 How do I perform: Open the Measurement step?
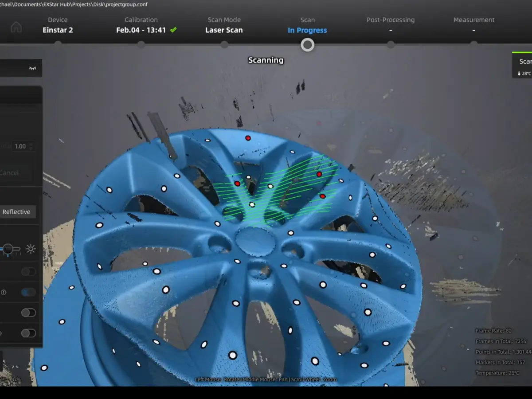[474, 25]
